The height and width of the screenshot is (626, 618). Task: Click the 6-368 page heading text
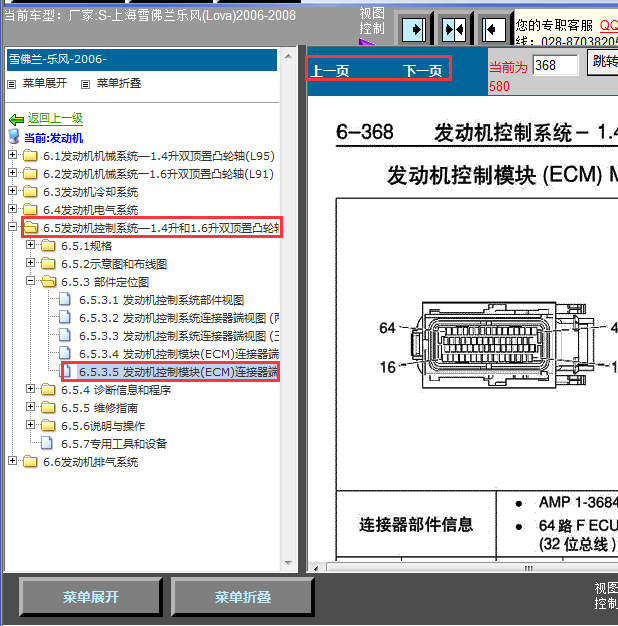[364, 132]
